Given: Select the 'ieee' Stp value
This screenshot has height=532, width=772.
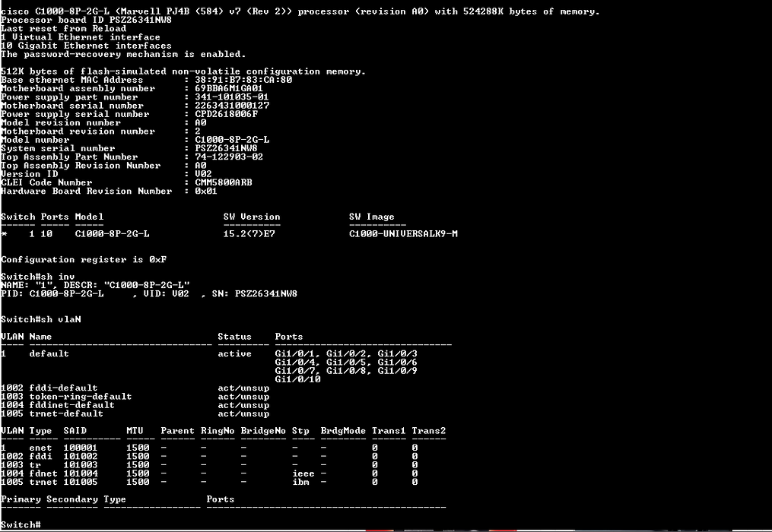Looking at the screenshot, I should pos(303,473).
